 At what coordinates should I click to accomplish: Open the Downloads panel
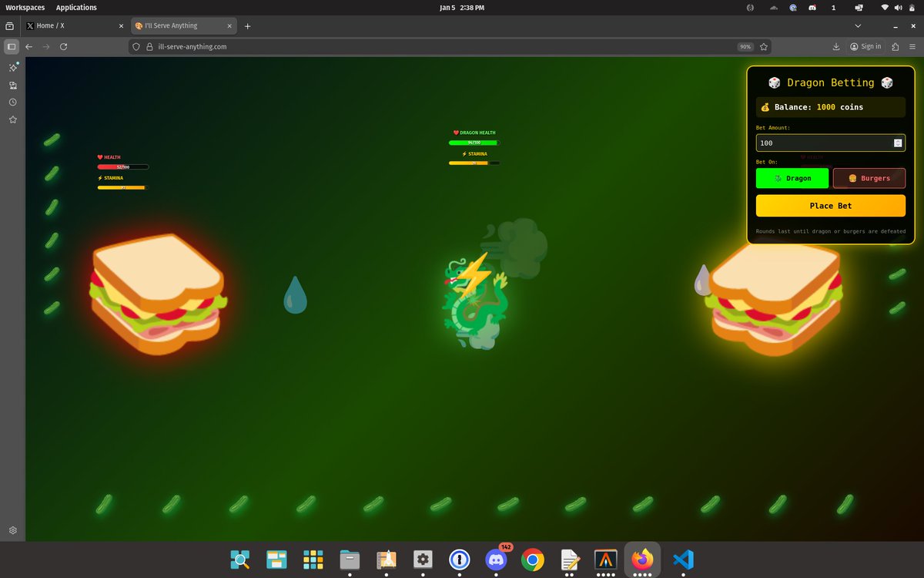pos(836,46)
